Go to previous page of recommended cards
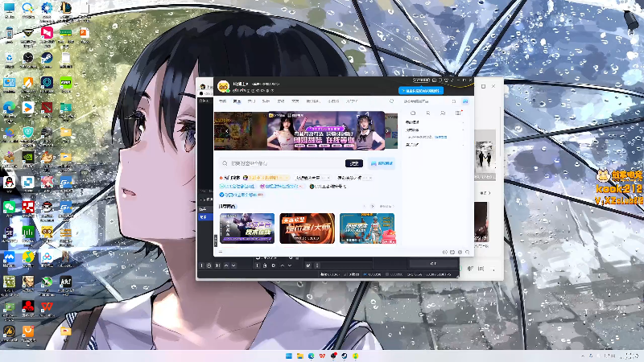644x362 pixels. pos(365,207)
